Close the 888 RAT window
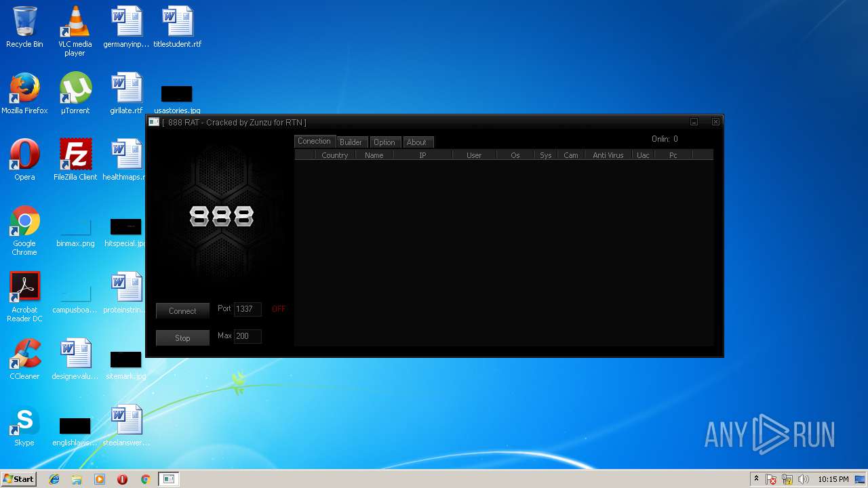This screenshot has height=488, width=868. (x=715, y=122)
